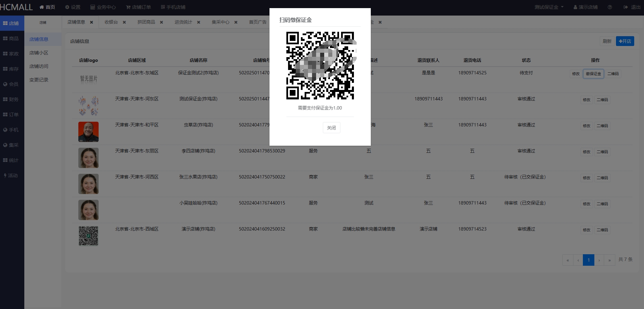Click phone number 18909714523
Image resolution: width=644 pixels, height=309 pixels.
[x=472, y=229]
